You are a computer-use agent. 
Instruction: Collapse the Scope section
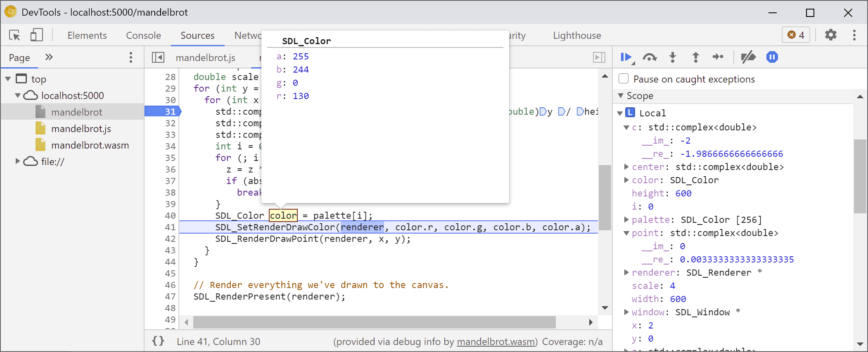[621, 96]
